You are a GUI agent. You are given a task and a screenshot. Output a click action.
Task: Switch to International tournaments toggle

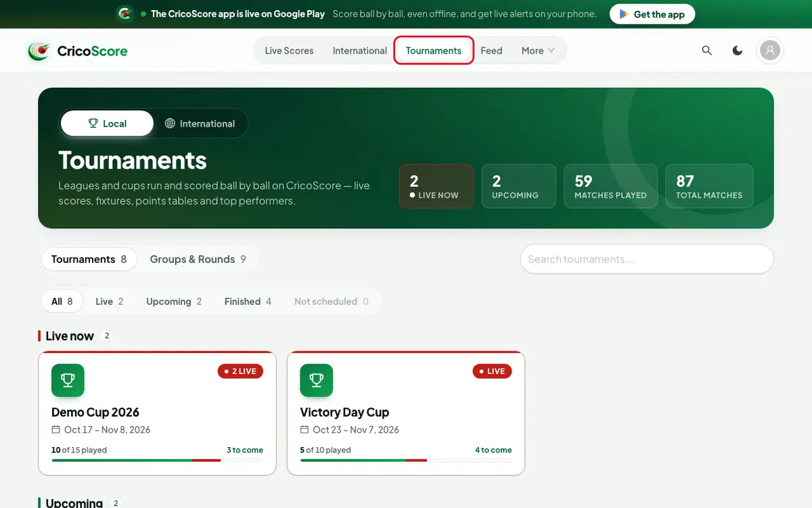200,123
